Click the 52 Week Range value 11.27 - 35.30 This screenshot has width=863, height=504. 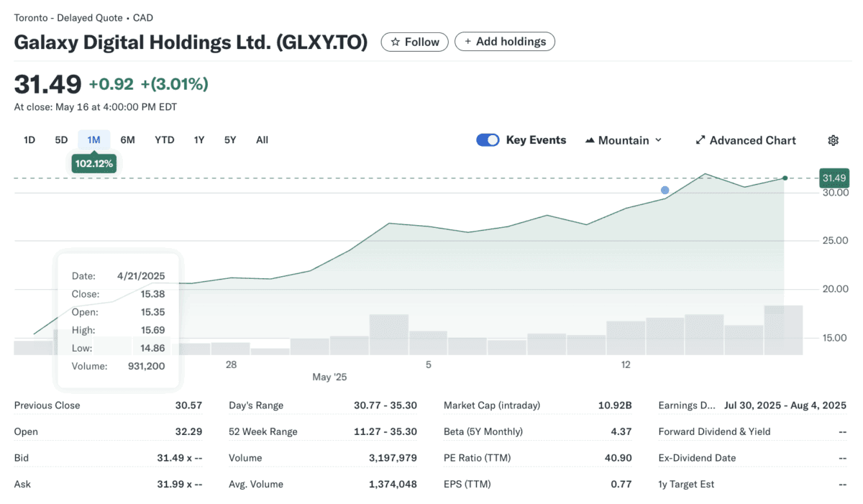pos(385,432)
